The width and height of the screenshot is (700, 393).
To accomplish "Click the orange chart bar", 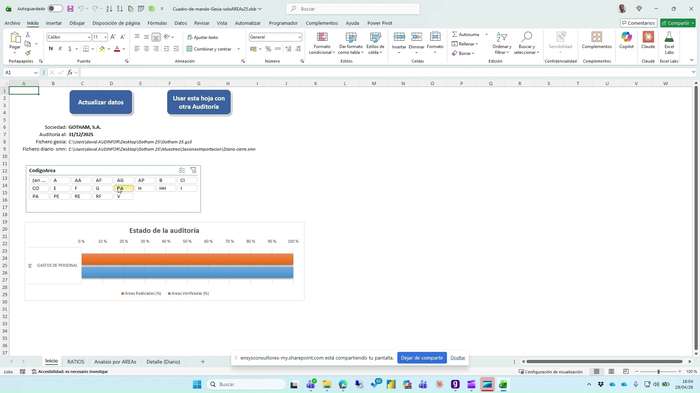I will (187, 259).
